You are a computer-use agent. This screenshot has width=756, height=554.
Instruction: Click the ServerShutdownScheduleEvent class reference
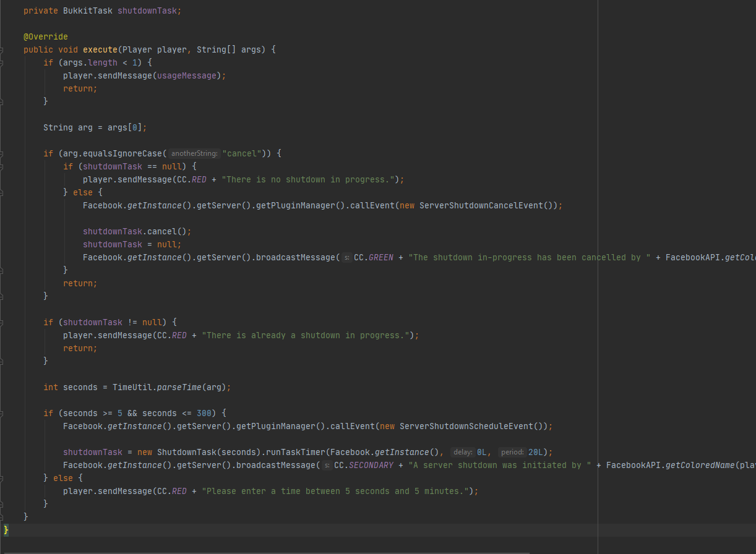pos(468,426)
